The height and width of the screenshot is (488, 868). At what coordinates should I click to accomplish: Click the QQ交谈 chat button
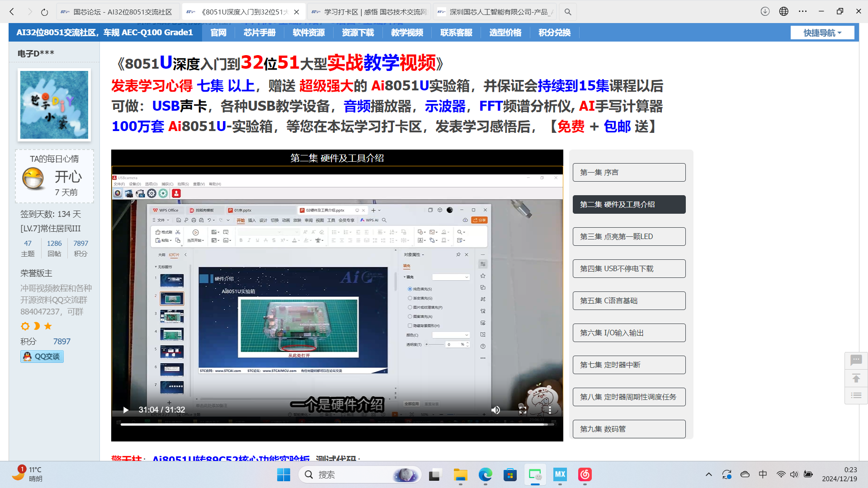42,357
